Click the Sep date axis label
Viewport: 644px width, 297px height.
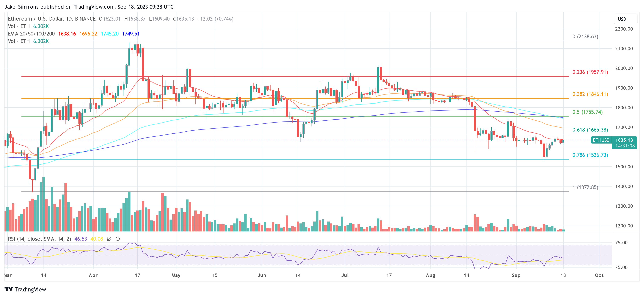point(516,276)
